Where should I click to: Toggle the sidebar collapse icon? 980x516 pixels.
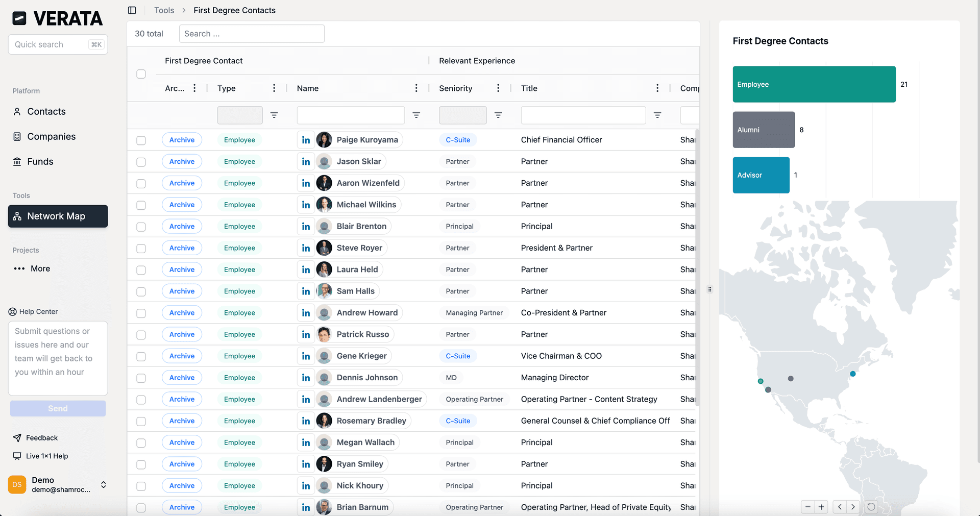point(132,10)
